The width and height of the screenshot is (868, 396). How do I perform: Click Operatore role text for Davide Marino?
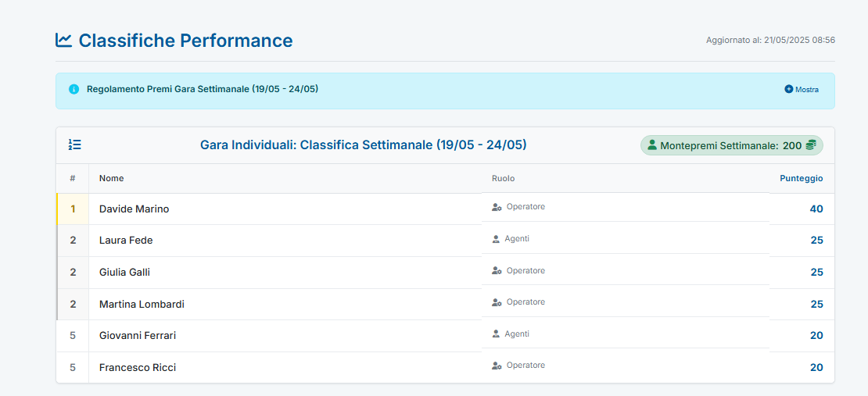coord(525,207)
